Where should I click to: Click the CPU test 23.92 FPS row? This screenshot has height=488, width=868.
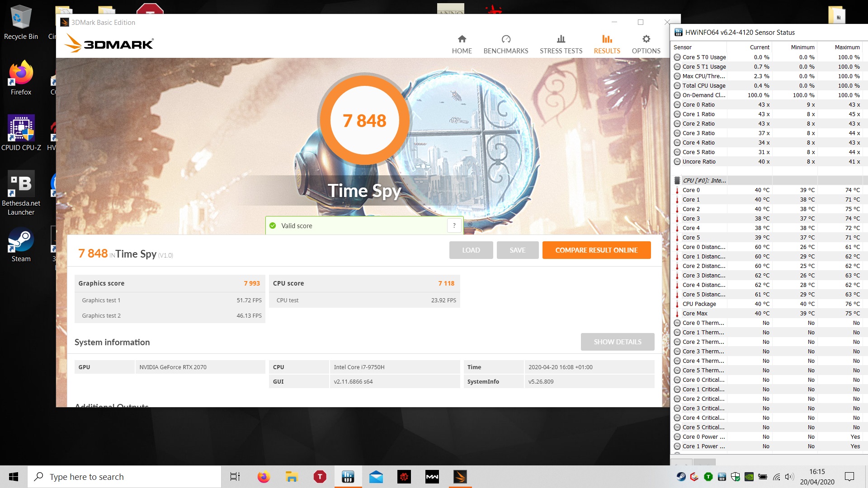[364, 300]
